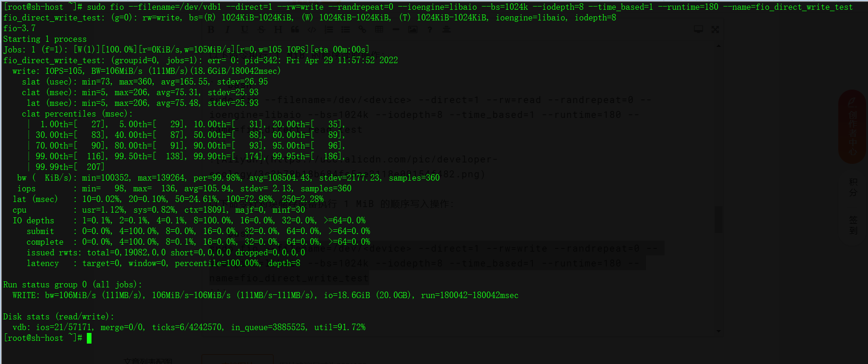Apply italic formatting from editor toolbar
The image size is (868, 364).
[x=228, y=29]
